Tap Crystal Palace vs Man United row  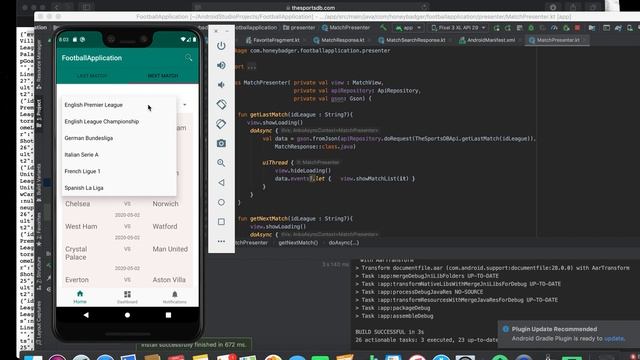tap(127, 253)
